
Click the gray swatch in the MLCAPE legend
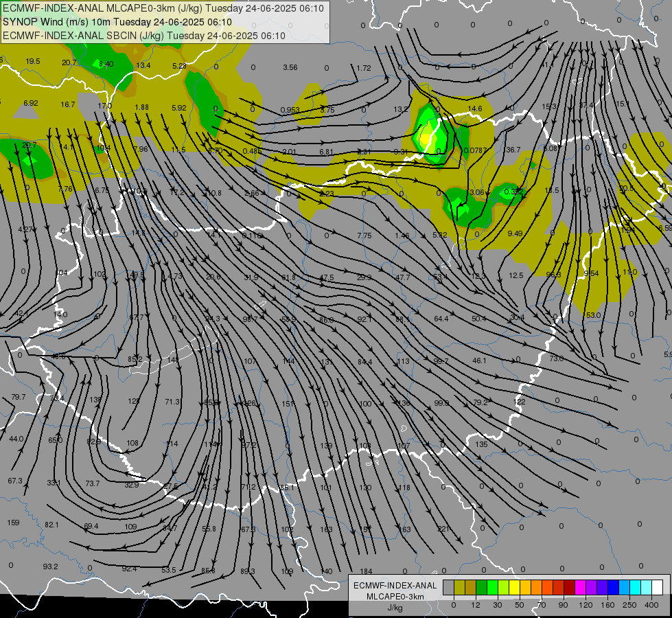coord(449,587)
